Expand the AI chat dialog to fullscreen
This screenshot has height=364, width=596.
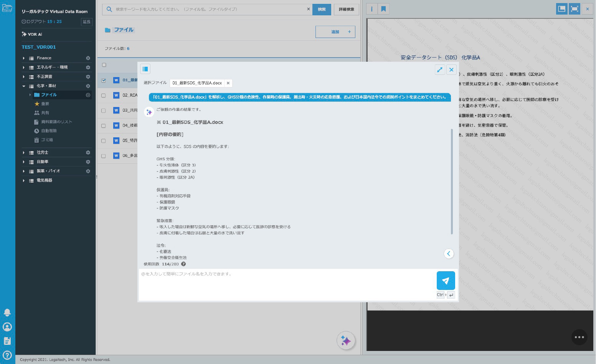click(x=439, y=69)
